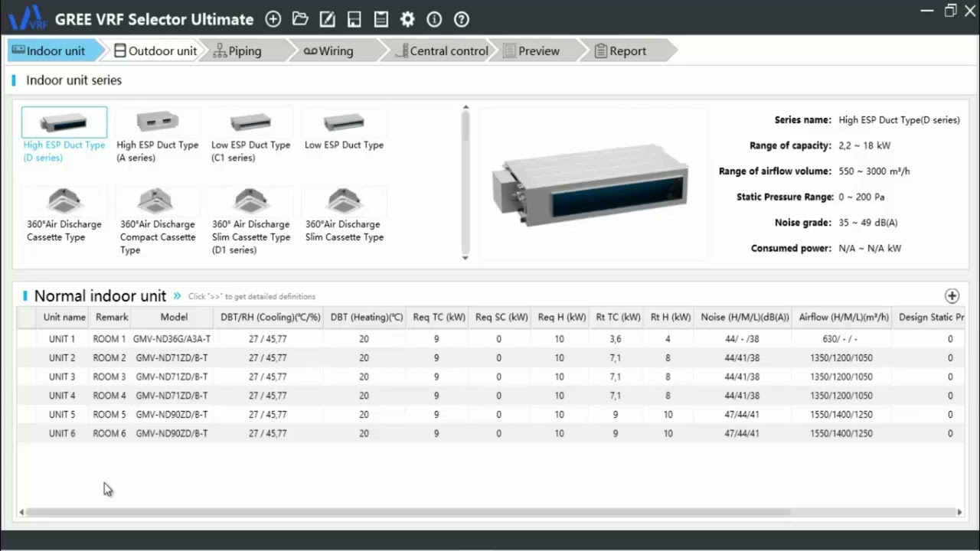This screenshot has height=551, width=980.
Task: Click the edit project pencil icon
Action: tap(327, 19)
